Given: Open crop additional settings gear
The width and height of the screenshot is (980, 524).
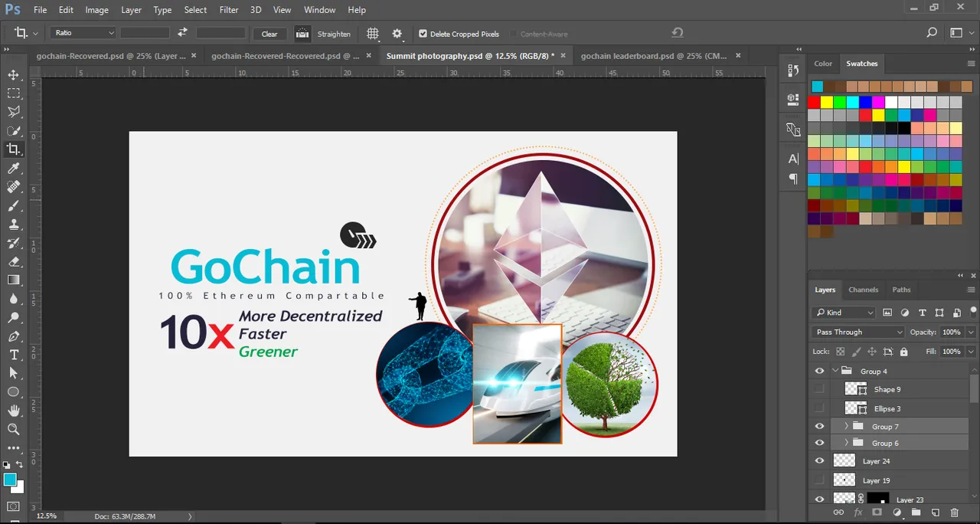Looking at the screenshot, I should click(397, 34).
